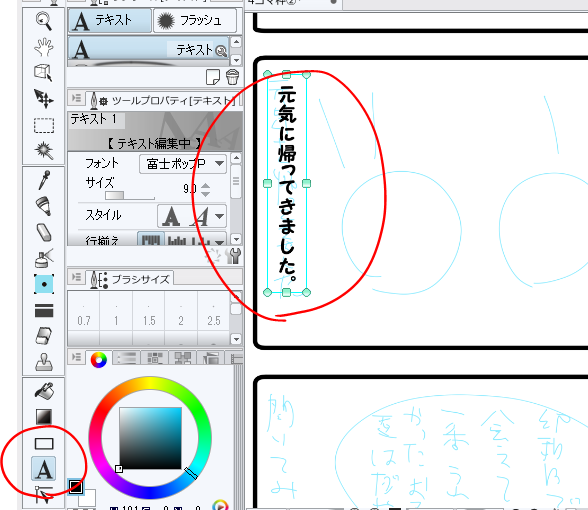
Task: Select the Airbrush spray can tool
Action: coord(44,258)
